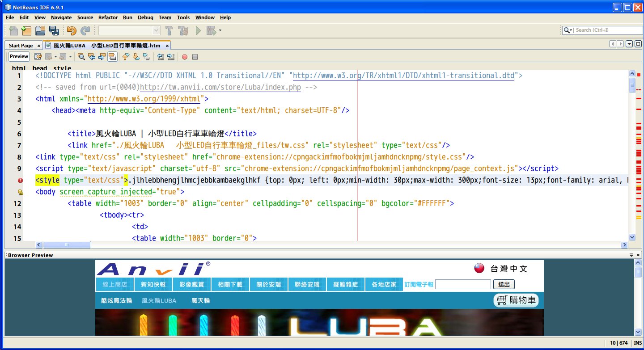Image resolution: width=644 pixels, height=350 pixels.
Task: Stop macro recording with square icon
Action: [x=195, y=57]
